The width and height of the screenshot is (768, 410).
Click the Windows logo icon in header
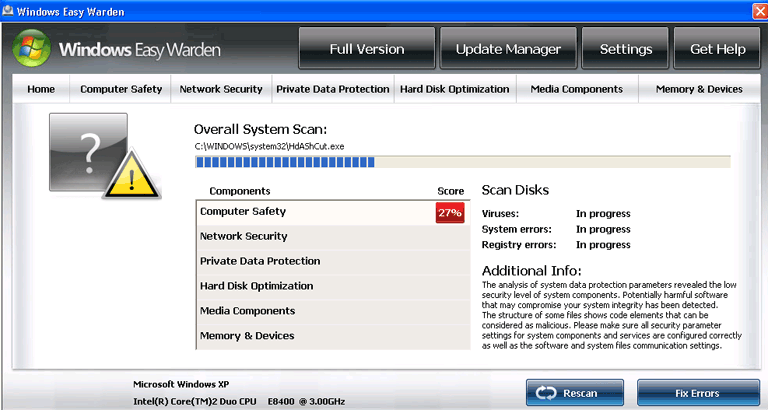point(32,48)
